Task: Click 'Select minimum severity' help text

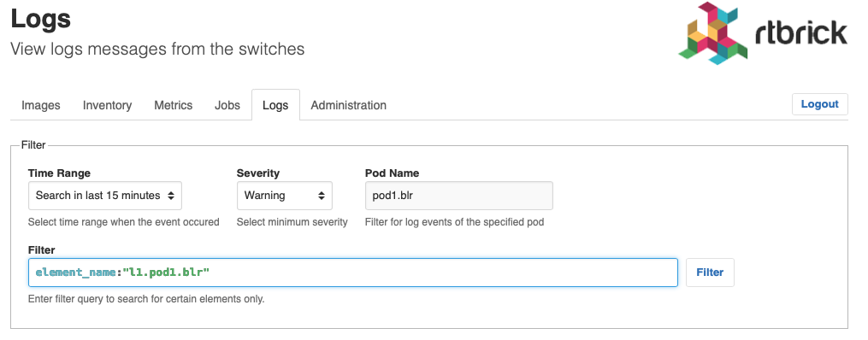Action: [292, 222]
